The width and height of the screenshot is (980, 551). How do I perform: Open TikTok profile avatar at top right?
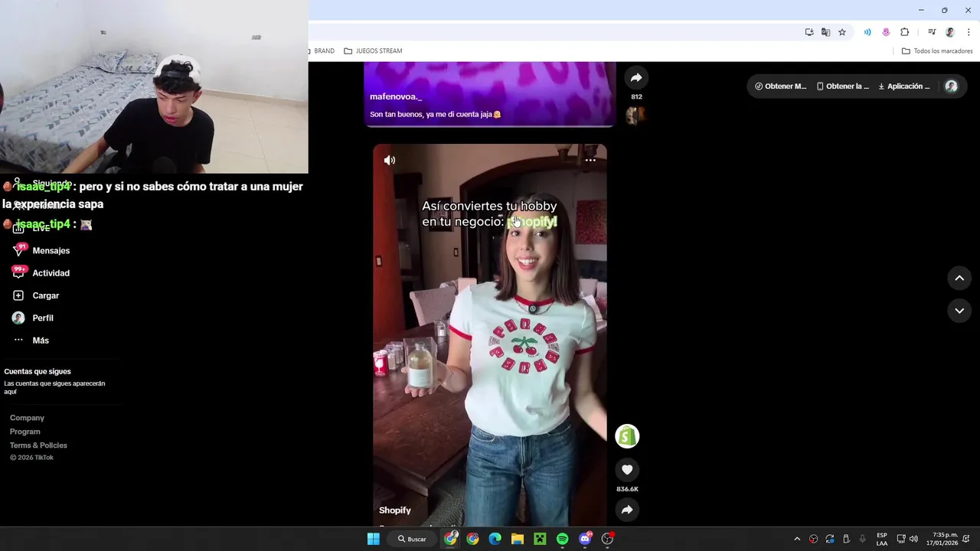coord(952,86)
